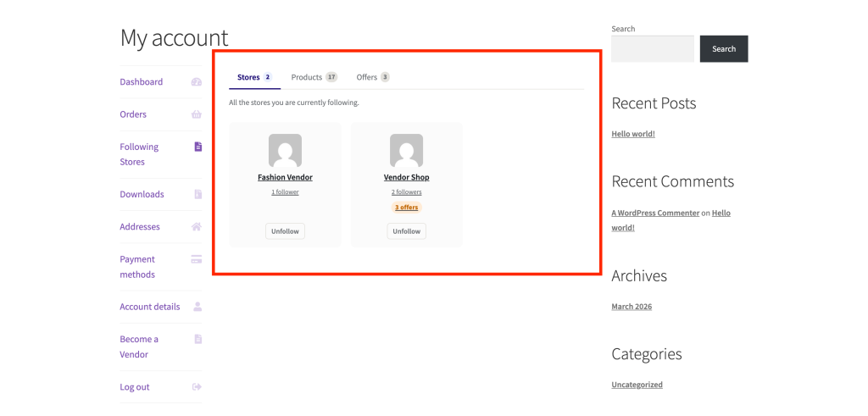Click the Payment methods card icon

click(197, 259)
